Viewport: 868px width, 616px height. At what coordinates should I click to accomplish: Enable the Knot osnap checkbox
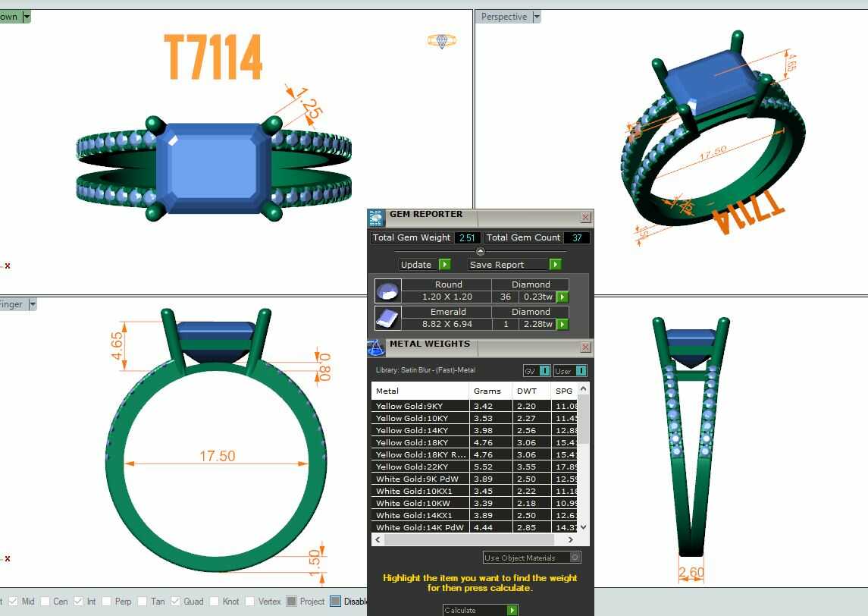point(215,601)
